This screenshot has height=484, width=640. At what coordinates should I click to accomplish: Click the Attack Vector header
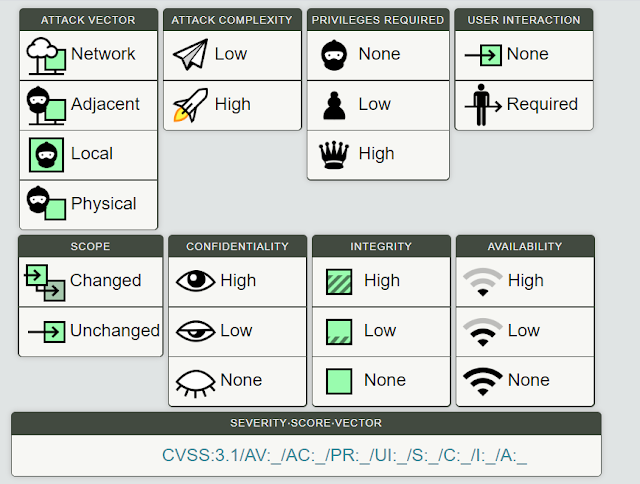[89, 19]
